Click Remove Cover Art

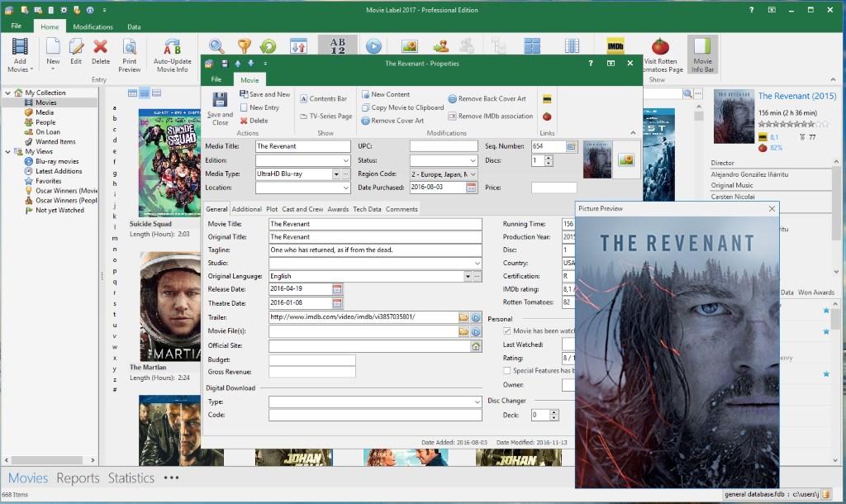392,121
